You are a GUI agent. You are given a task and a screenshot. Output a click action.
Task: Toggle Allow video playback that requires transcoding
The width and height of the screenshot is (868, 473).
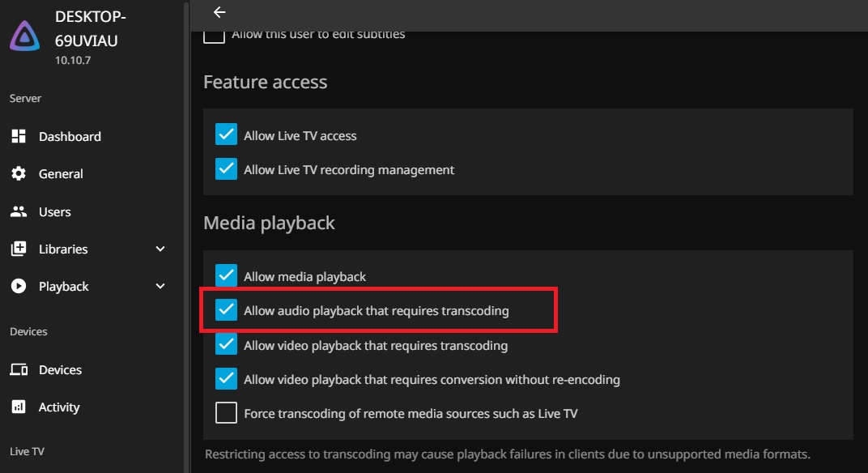click(227, 345)
